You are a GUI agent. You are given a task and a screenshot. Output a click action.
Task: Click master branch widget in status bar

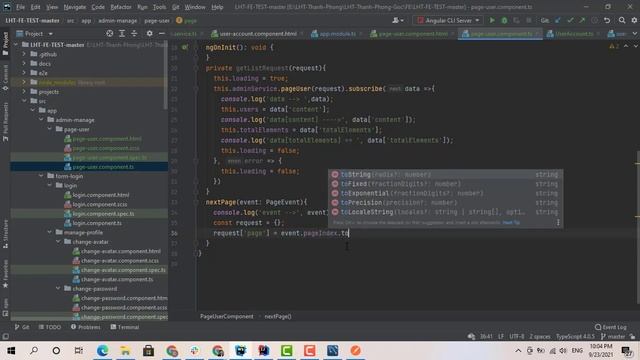pos(613,336)
